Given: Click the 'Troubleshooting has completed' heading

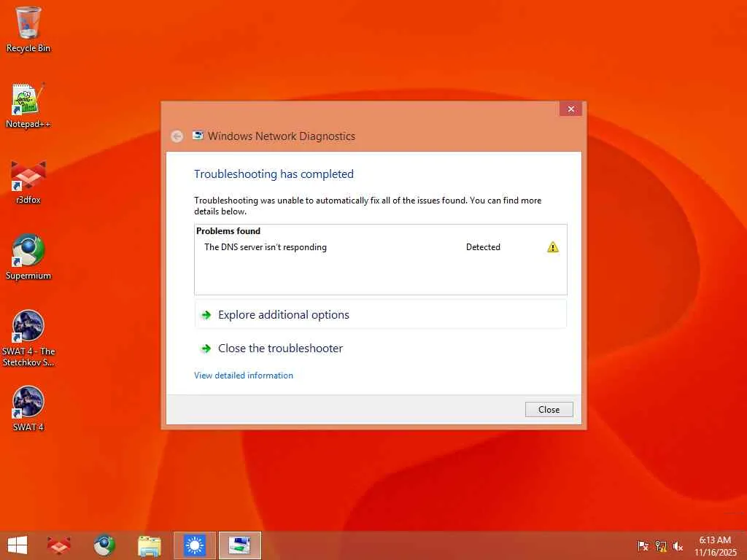Looking at the screenshot, I should pos(274,174).
